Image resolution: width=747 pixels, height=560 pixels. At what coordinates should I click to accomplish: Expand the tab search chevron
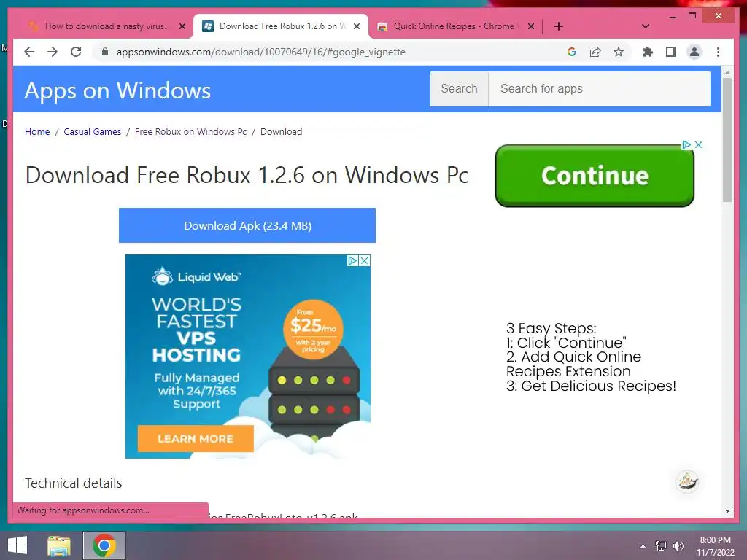(x=645, y=26)
